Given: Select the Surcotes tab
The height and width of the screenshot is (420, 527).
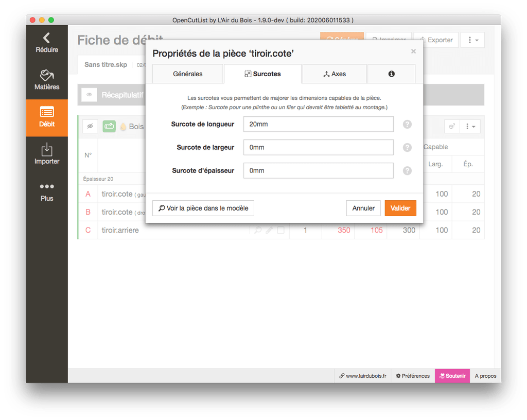Looking at the screenshot, I should coord(262,74).
